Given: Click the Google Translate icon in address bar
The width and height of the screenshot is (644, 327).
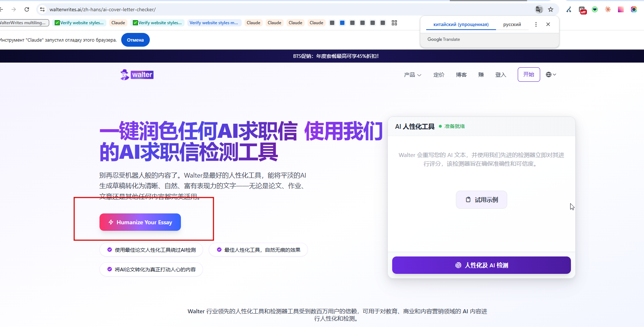Looking at the screenshot, I should click(539, 9).
